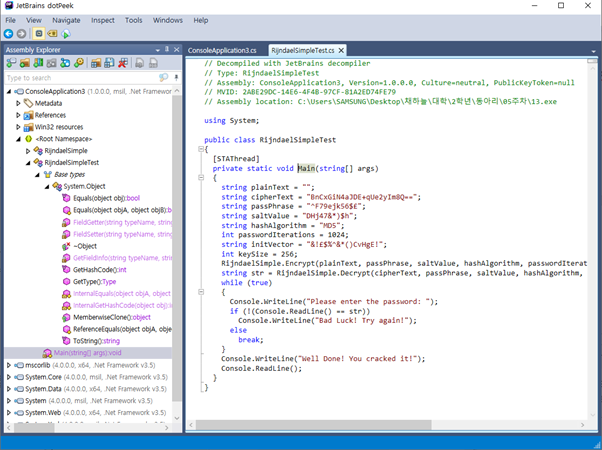Click the gray Navigate Forward arrow
602x450 pixels.
point(22,34)
